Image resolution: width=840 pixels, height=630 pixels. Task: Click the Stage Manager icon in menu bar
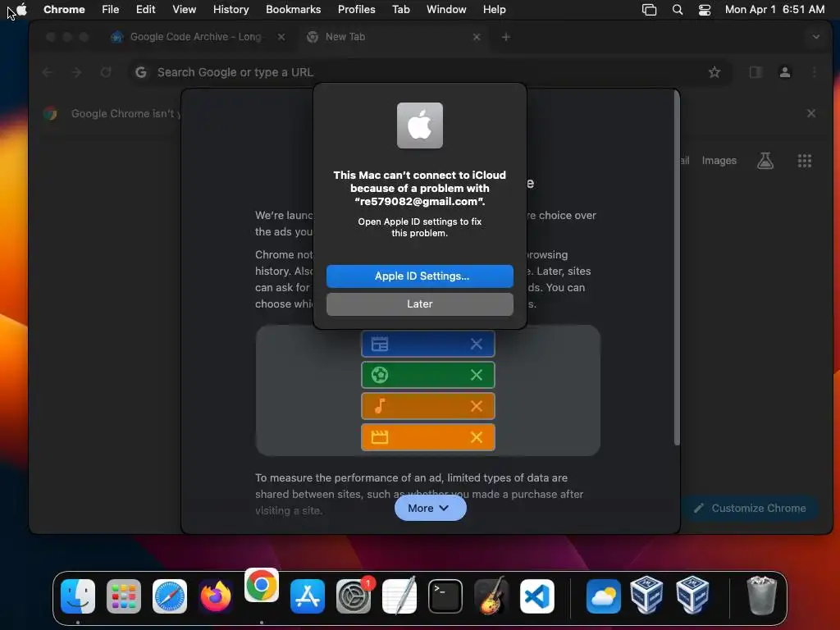coord(649,10)
